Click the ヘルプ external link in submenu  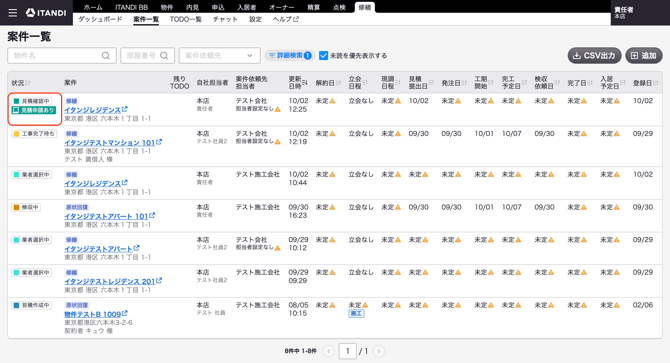point(285,19)
